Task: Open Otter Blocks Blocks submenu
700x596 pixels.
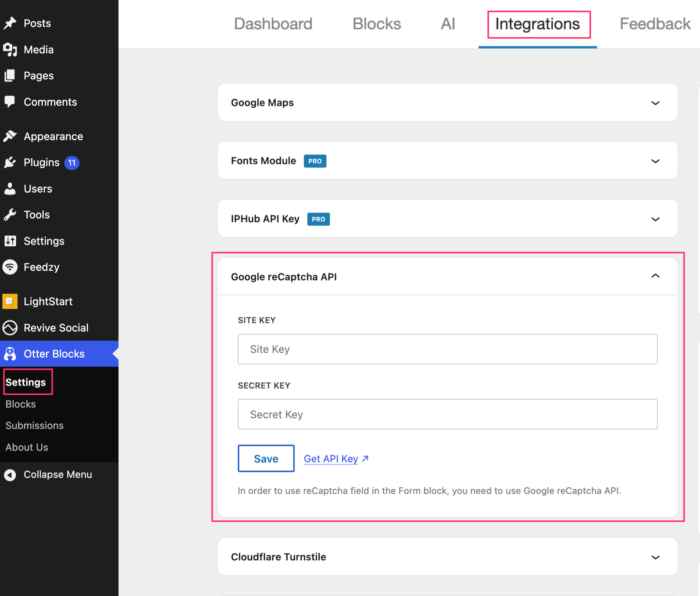Action: tap(21, 404)
